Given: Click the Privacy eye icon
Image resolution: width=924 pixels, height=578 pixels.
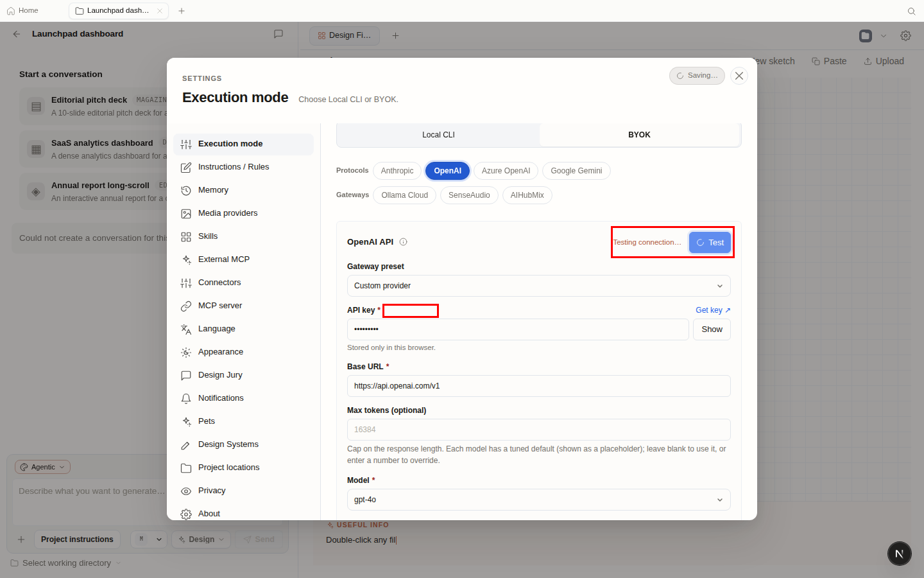Looking at the screenshot, I should (x=186, y=491).
